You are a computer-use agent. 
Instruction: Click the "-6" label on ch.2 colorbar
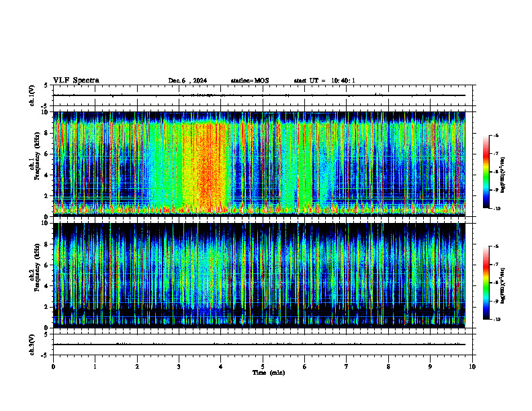(496, 246)
